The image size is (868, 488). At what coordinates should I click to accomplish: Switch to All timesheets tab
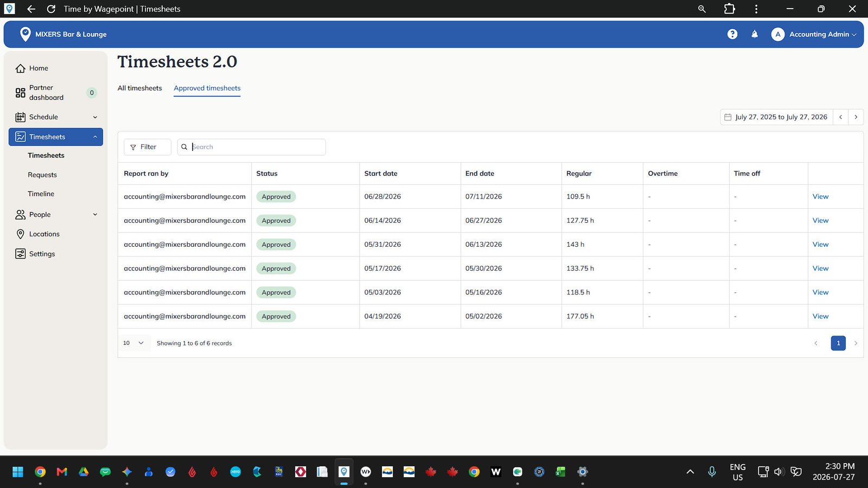140,88
